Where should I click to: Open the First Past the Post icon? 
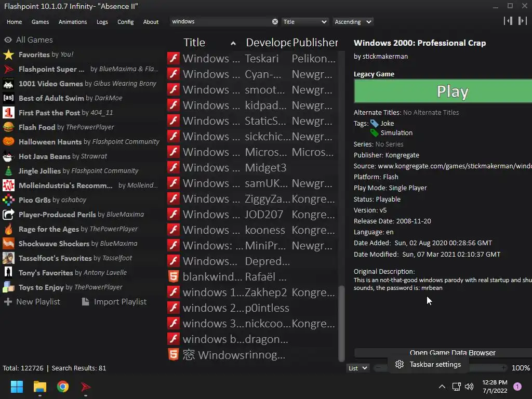tap(8, 113)
